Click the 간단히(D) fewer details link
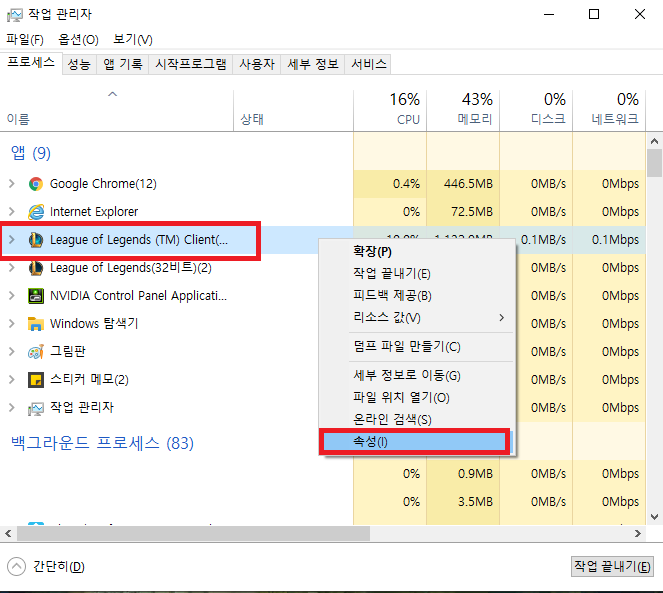 pyautogui.click(x=59, y=566)
